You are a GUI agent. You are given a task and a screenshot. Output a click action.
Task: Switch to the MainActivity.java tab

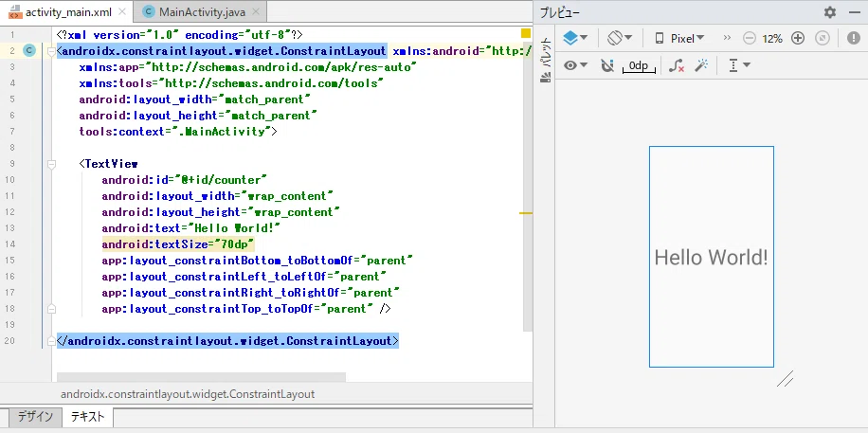[x=200, y=11]
